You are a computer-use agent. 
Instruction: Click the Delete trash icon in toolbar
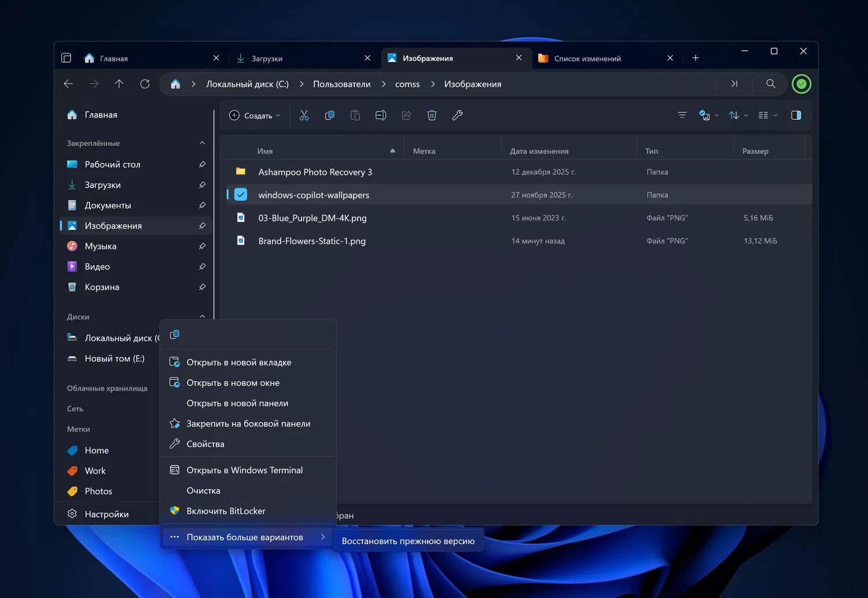pos(432,115)
